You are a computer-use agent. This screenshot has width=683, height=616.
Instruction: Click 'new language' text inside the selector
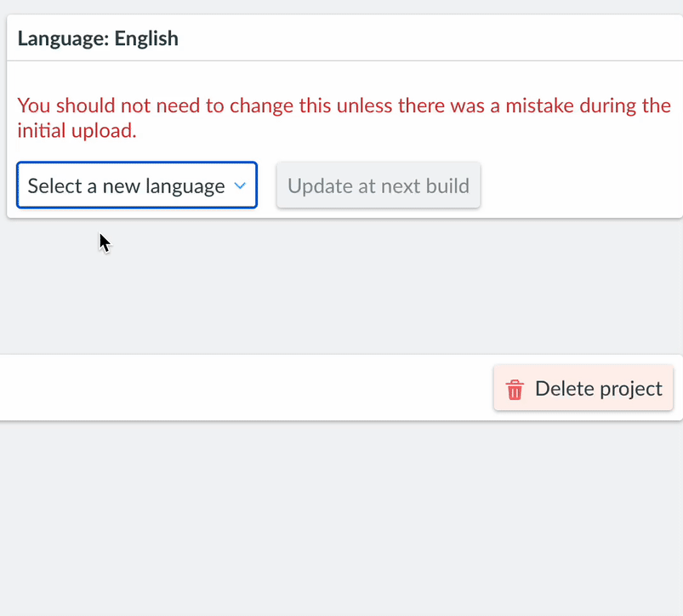pyautogui.click(x=164, y=186)
